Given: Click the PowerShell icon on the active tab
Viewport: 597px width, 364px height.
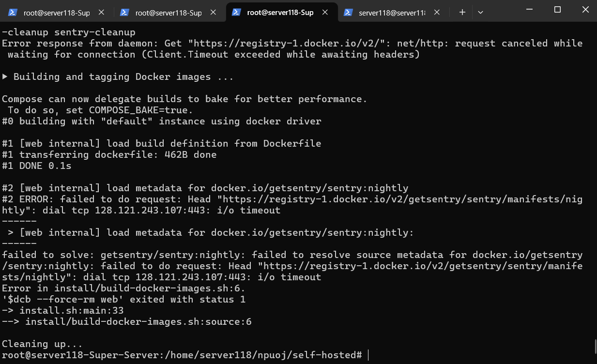Looking at the screenshot, I should 236,13.
